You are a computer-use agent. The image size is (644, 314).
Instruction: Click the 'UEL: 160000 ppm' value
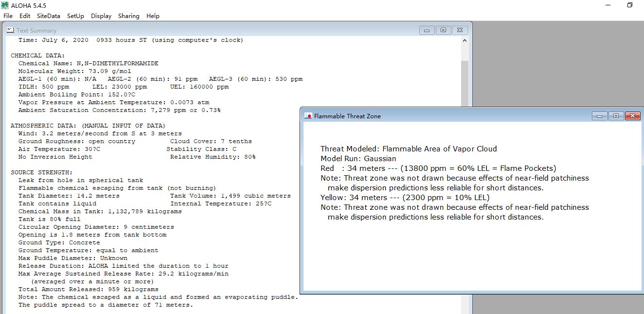coord(199,87)
